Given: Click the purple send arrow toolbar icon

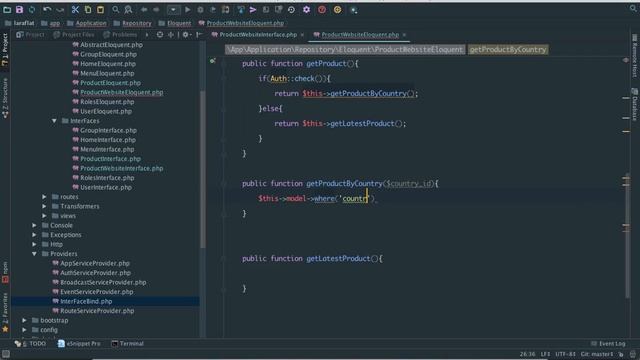Looking at the screenshot, I should (x=253, y=9).
